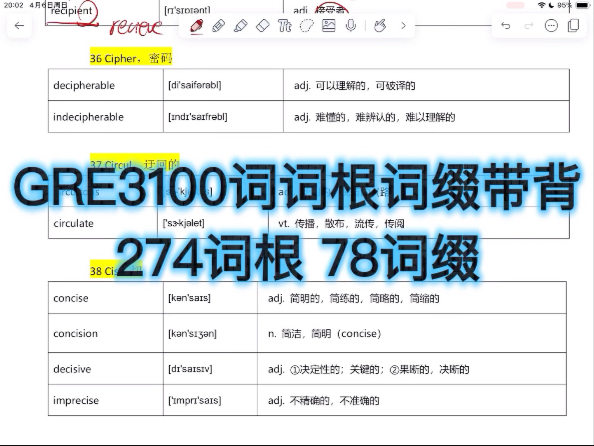Select the text box tool
This screenshot has height=446, width=594.
click(284, 26)
